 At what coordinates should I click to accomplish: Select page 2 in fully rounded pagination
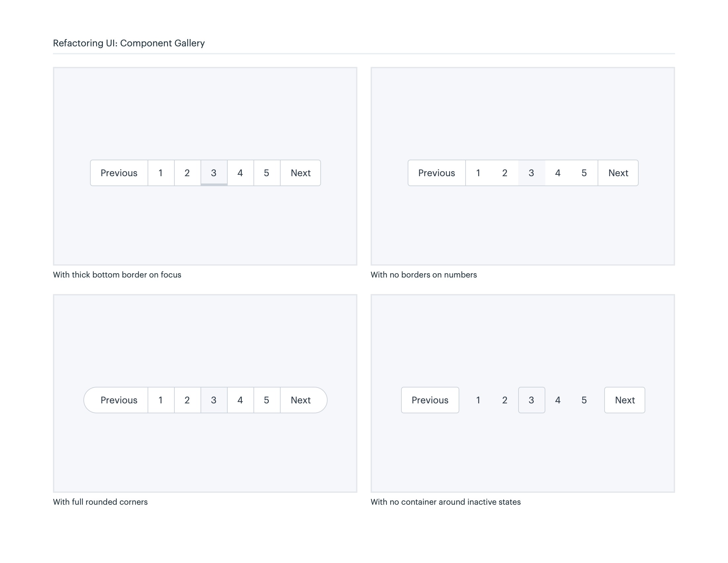click(187, 400)
